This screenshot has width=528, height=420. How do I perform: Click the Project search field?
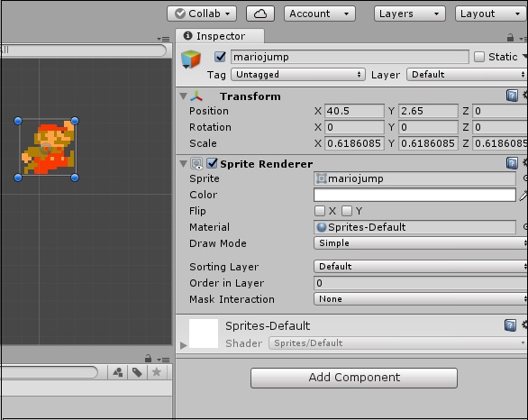50,372
